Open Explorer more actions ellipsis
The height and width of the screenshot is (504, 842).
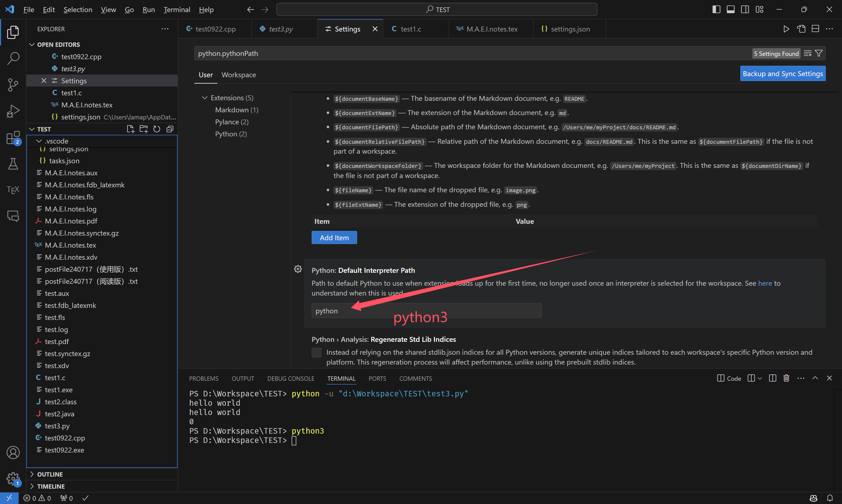[165, 29]
